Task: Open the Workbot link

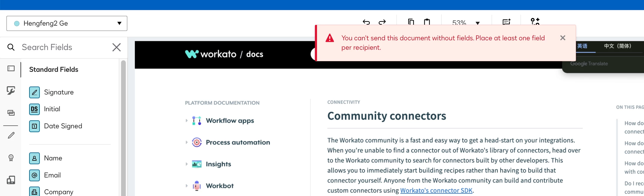Action: click(220, 186)
